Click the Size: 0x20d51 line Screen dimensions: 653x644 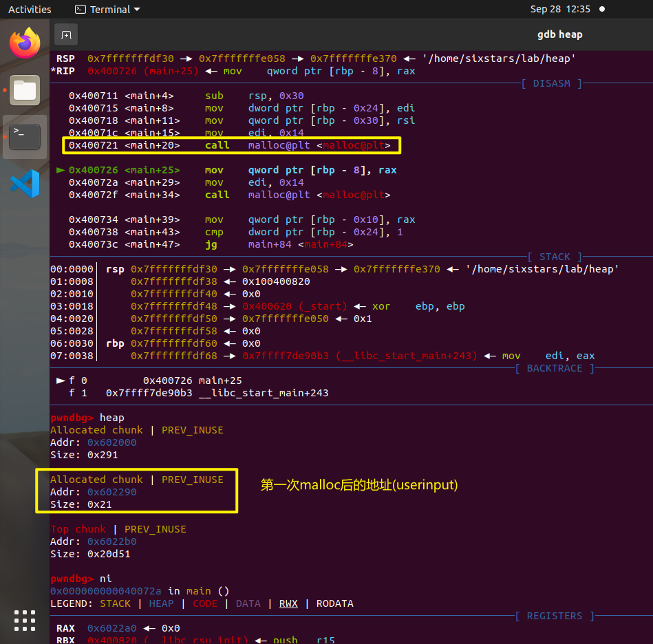90,554
